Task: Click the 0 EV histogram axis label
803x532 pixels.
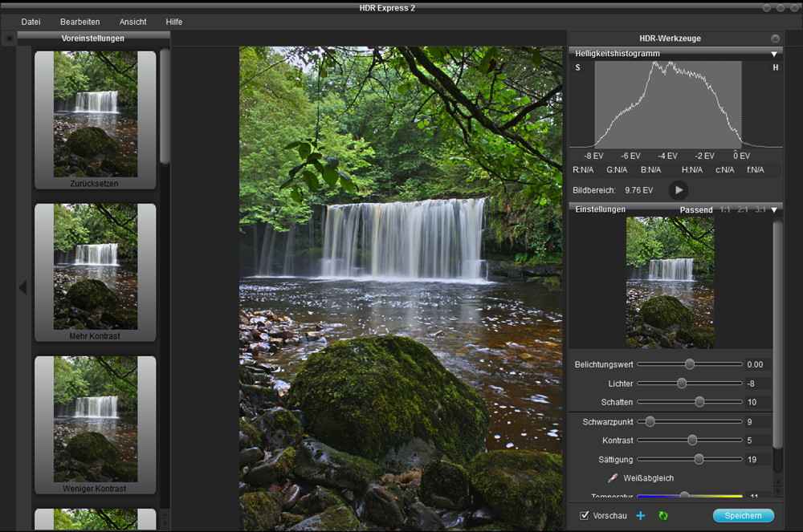Action: (741, 156)
